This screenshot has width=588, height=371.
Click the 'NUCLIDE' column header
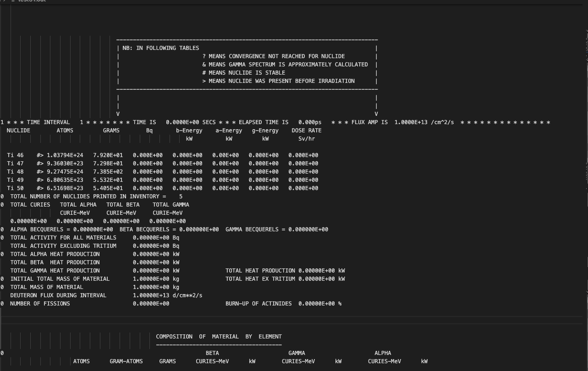(x=18, y=131)
